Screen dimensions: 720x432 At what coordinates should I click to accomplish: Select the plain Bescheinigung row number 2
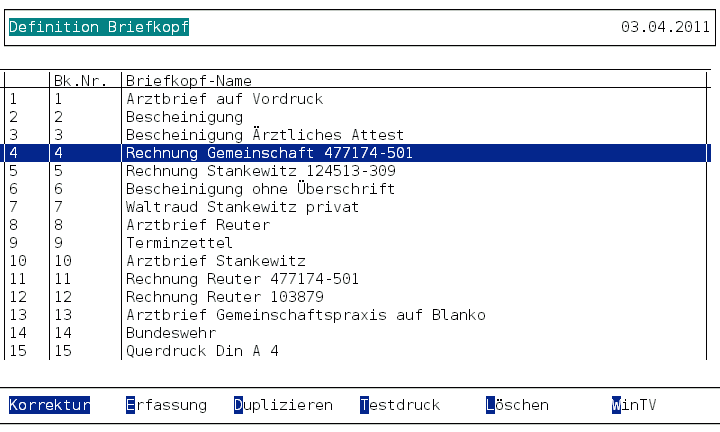(x=357, y=117)
